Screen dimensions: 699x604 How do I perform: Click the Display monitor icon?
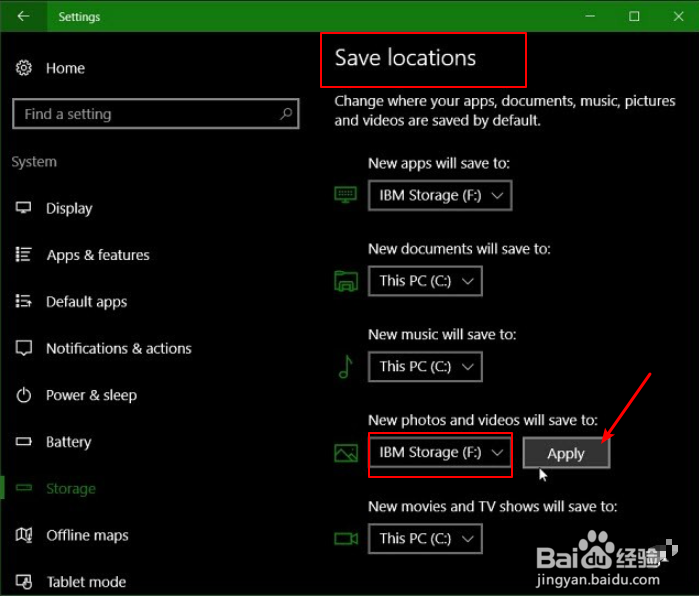24,208
